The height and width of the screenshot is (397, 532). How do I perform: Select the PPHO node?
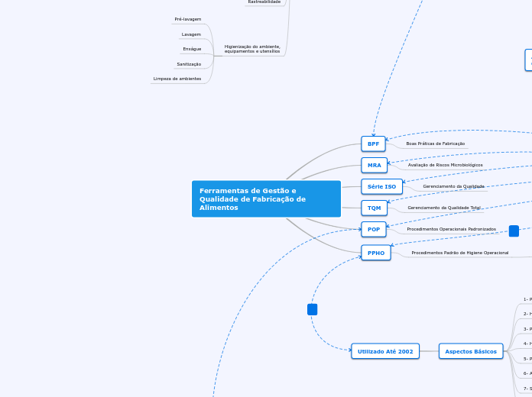click(376, 253)
